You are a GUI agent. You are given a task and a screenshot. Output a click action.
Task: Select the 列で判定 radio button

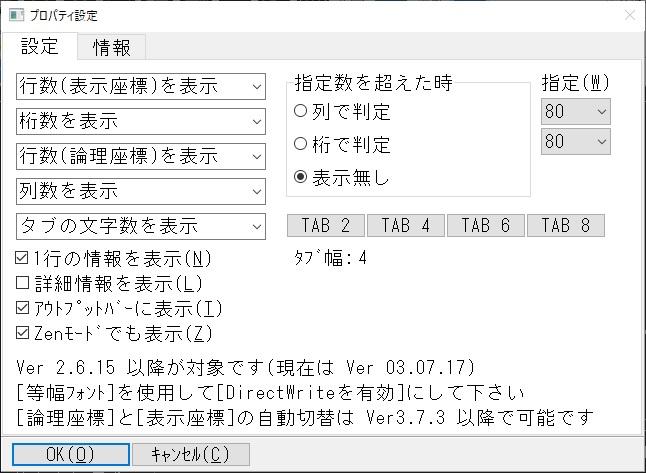tap(301, 112)
